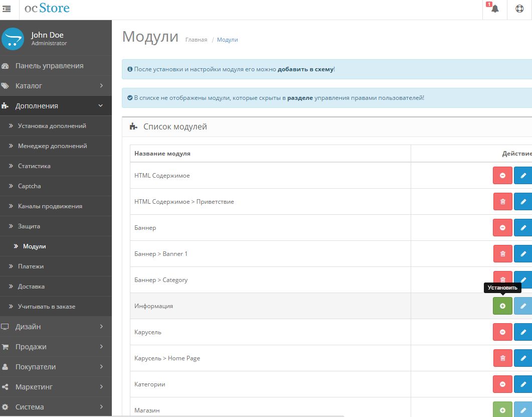The width and height of the screenshot is (532, 417).
Task: Edit the Баннер module settings
Action: [523, 227]
